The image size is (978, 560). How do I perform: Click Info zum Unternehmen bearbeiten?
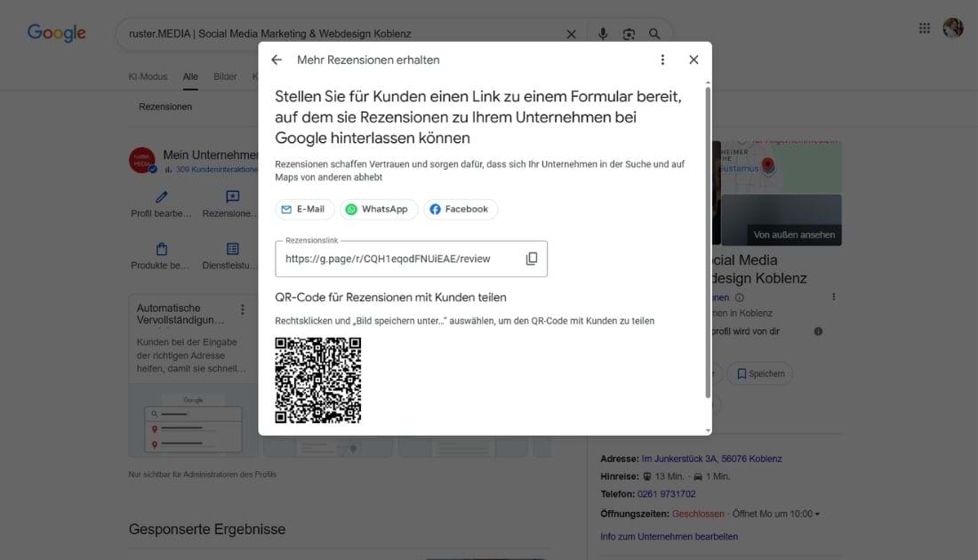click(x=669, y=537)
